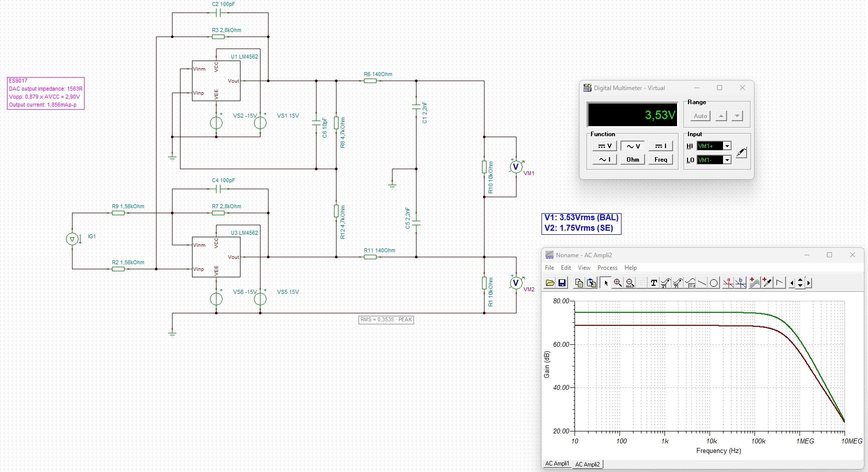
Task: Select the line drawing tool
Action: [x=702, y=283]
